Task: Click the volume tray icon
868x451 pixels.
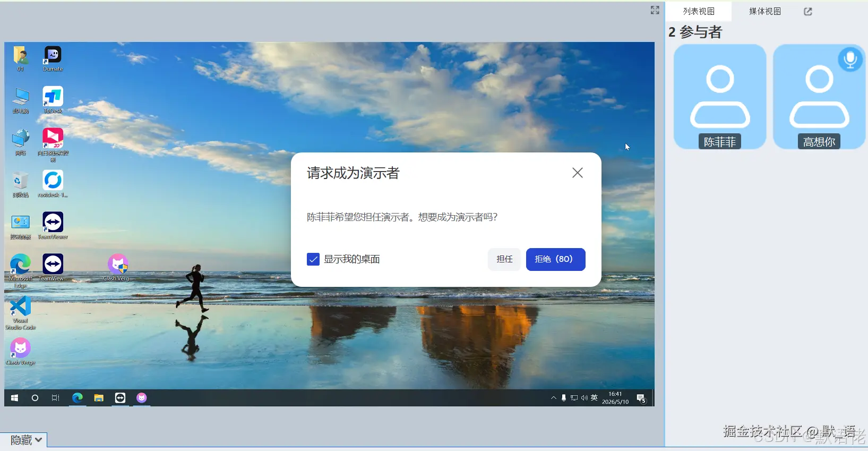Action: (x=584, y=398)
